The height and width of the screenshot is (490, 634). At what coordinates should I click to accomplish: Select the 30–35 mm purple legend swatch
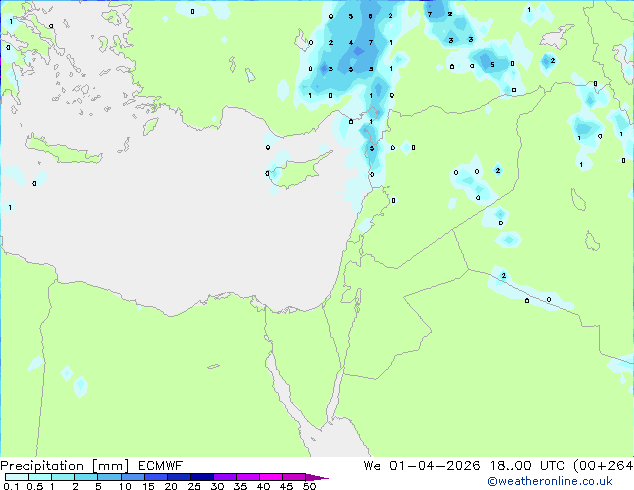(x=224, y=477)
